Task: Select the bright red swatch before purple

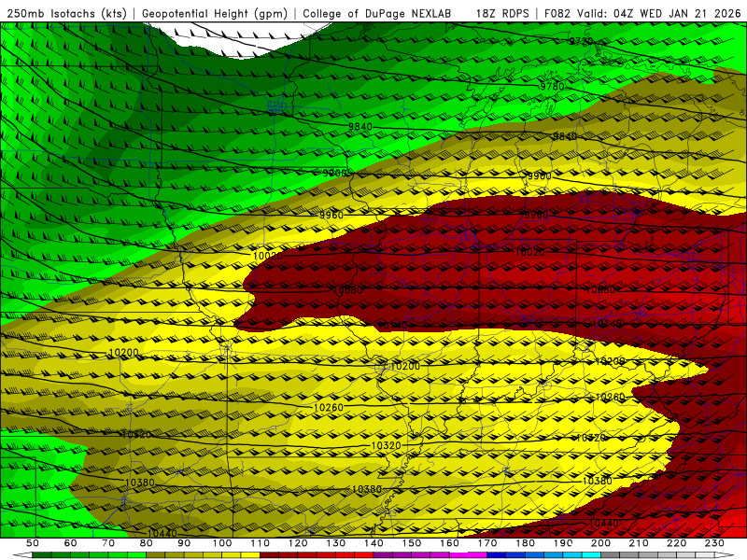Action: click(x=364, y=555)
